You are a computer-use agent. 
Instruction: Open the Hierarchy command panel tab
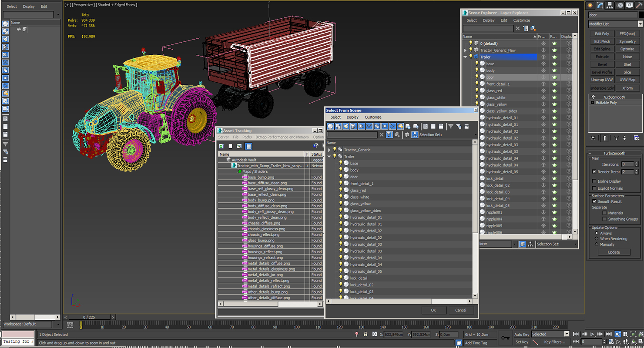point(610,5)
